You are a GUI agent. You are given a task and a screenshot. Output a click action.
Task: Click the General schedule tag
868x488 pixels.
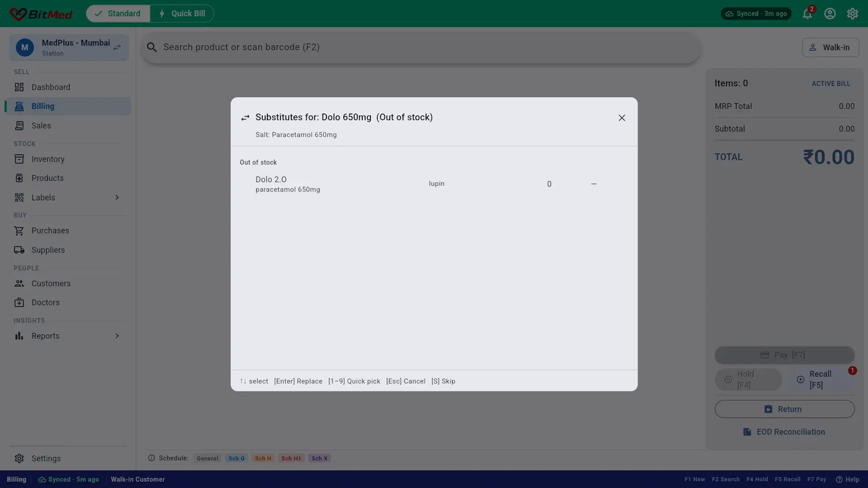click(207, 459)
